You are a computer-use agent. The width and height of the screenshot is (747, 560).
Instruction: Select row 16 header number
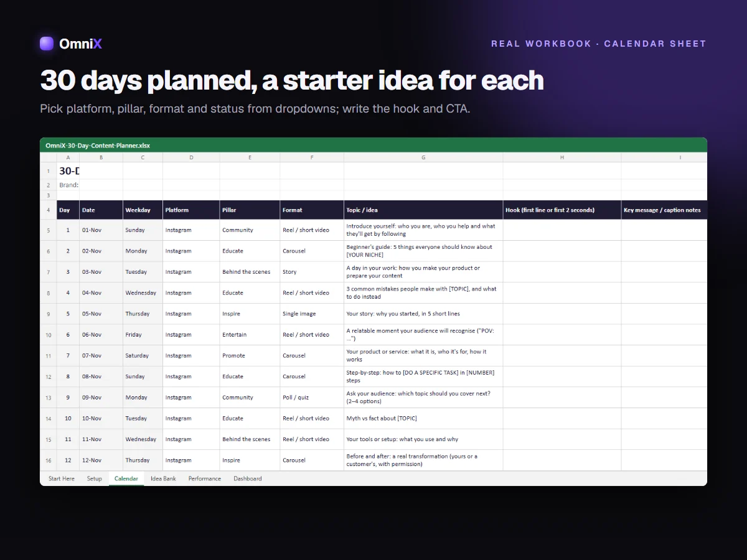click(x=49, y=460)
